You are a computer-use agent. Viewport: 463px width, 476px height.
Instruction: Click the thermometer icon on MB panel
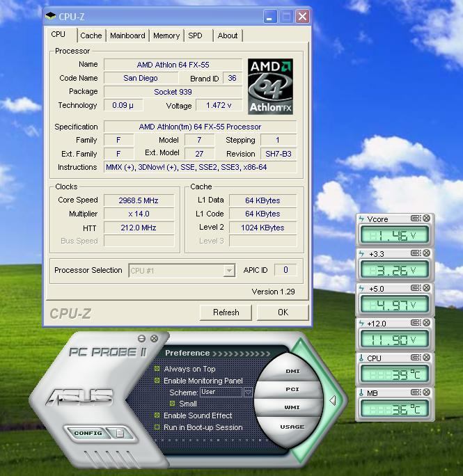pyautogui.click(x=361, y=392)
